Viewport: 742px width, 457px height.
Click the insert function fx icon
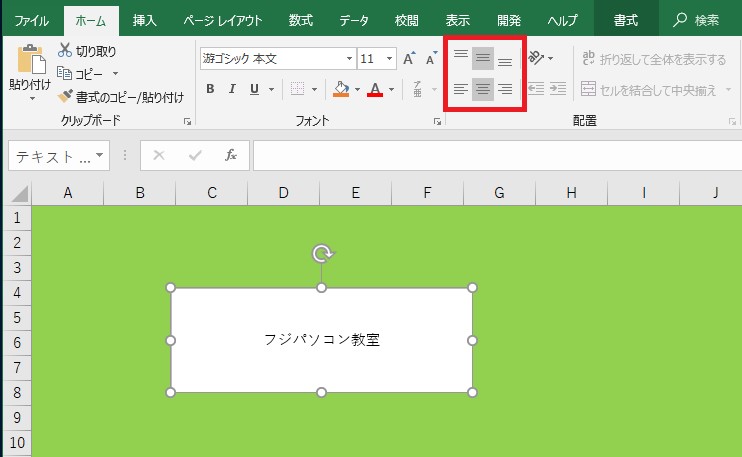(230, 155)
